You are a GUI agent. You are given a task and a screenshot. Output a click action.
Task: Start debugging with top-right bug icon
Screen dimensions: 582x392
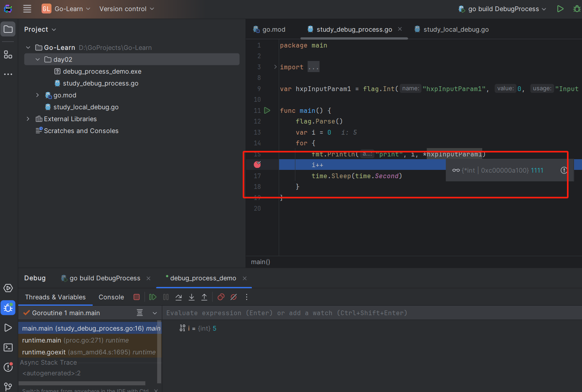click(x=576, y=9)
